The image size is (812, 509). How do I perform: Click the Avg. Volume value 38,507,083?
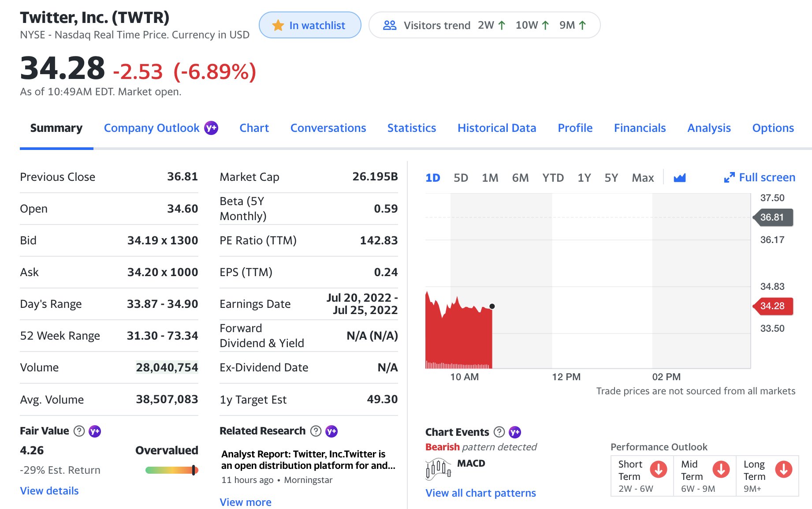[x=167, y=399]
